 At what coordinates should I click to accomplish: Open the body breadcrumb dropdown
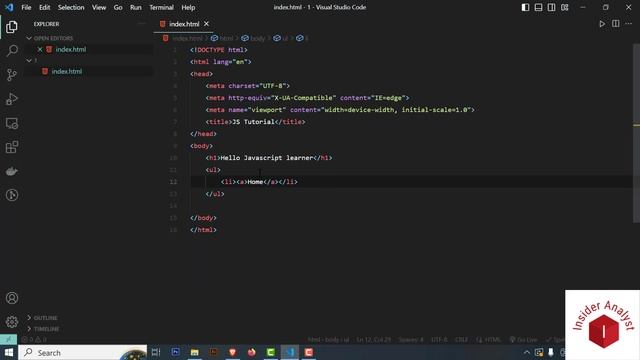[x=253, y=38]
